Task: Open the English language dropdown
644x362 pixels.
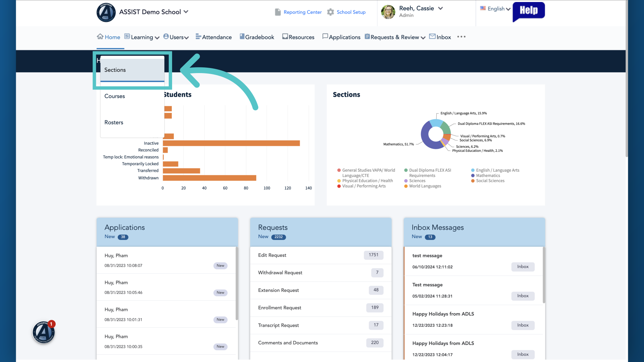Action: coord(495,9)
